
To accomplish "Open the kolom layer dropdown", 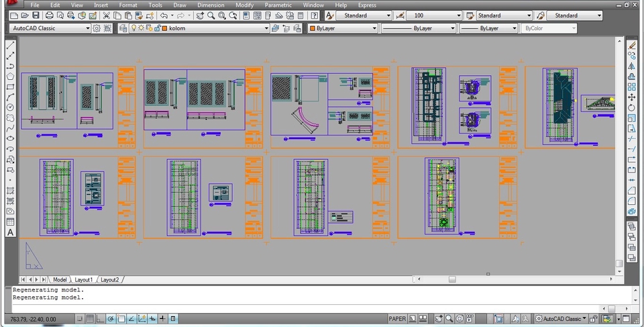I will coord(266,28).
